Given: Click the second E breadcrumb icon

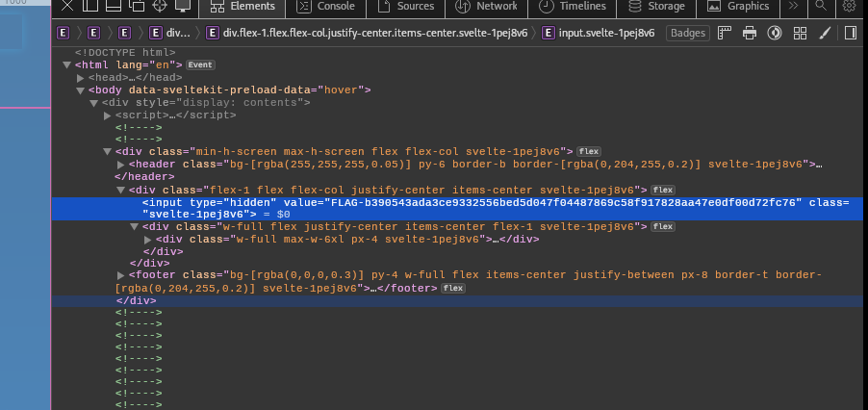Looking at the screenshot, I should point(93,33).
